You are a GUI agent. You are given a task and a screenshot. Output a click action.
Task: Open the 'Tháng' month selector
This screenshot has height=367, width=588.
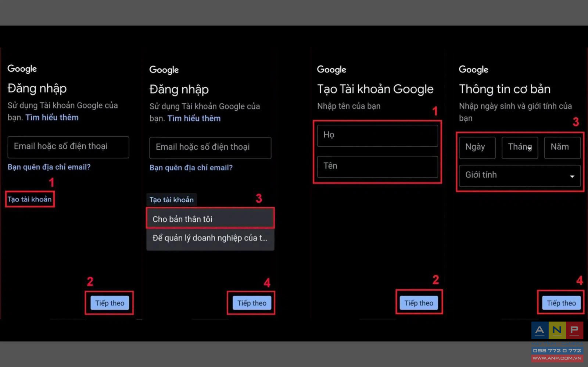pyautogui.click(x=520, y=148)
